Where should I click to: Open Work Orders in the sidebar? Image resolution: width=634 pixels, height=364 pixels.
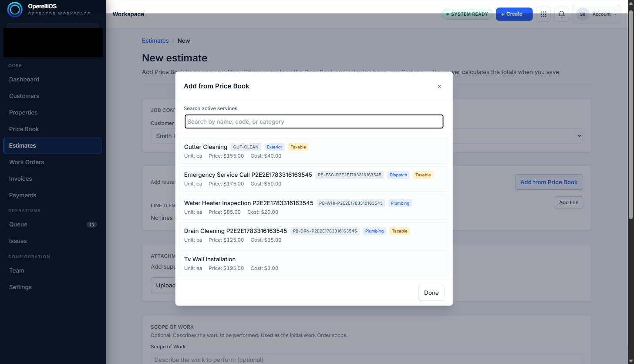click(53, 162)
